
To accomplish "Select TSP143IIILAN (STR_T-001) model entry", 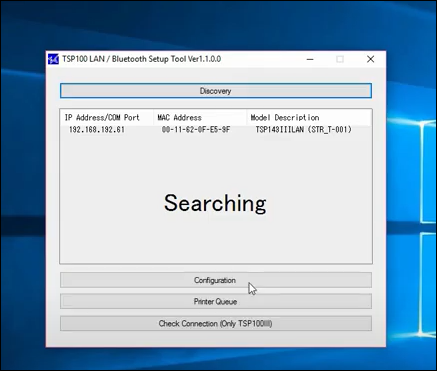I will (x=303, y=130).
